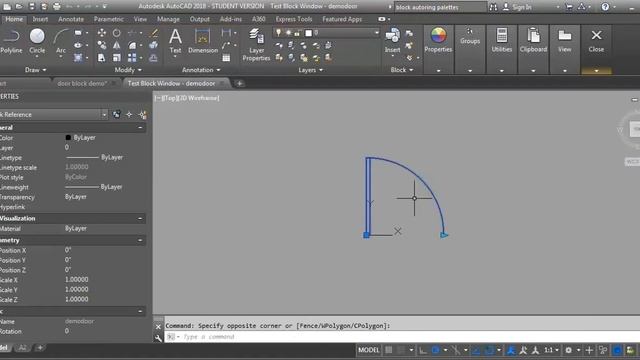Click the viewport label Top 2D Wireframe

pos(187,98)
